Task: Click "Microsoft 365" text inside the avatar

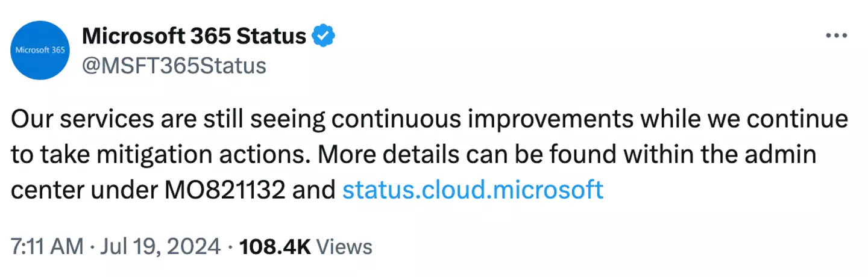Action: pos(41,51)
